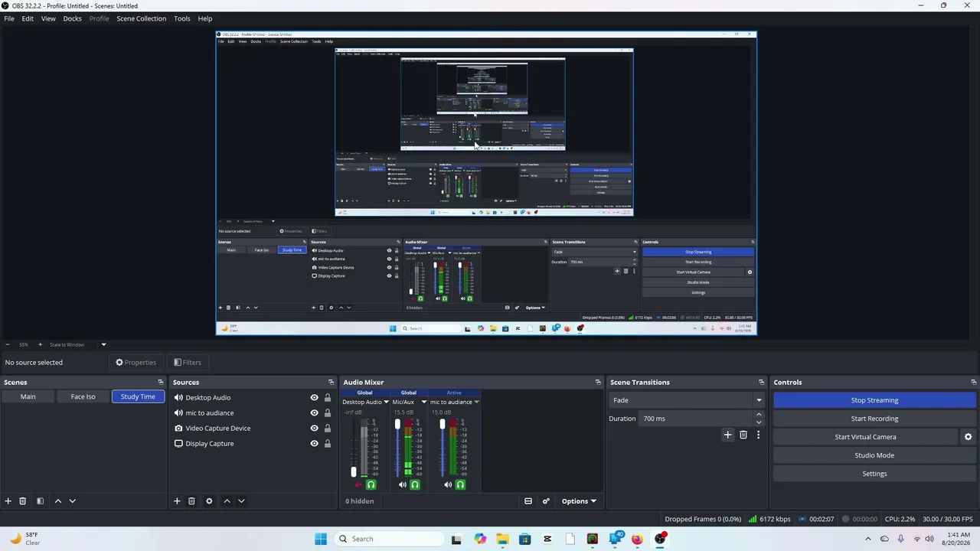Click Desktop Audio volume fader handle
The image size is (980, 551).
(x=354, y=472)
